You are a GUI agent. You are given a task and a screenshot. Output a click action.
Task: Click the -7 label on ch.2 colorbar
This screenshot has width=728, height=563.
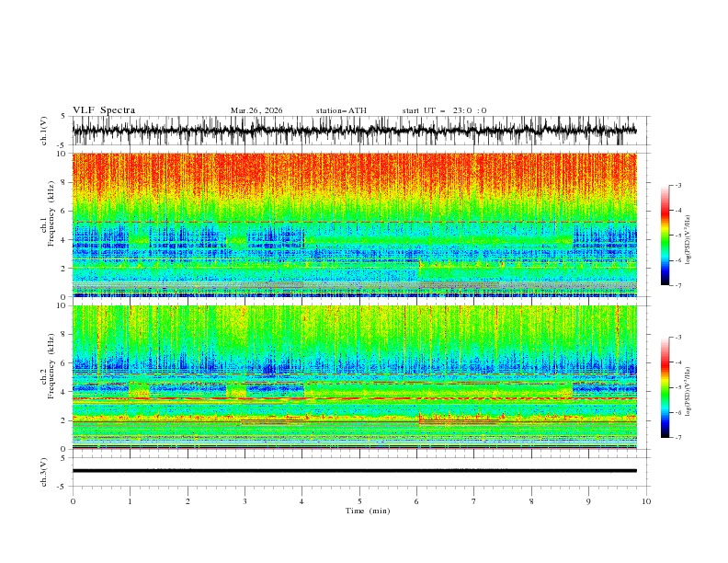(x=678, y=437)
